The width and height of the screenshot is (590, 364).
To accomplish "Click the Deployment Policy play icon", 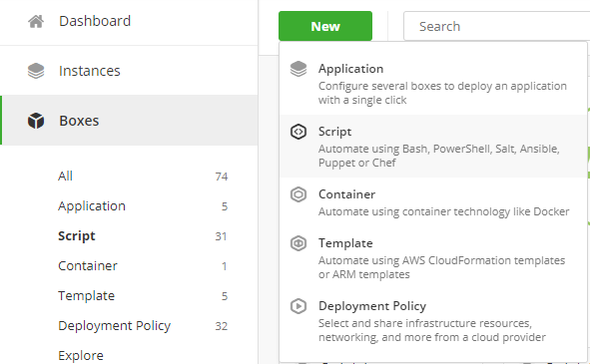I will [x=298, y=306].
